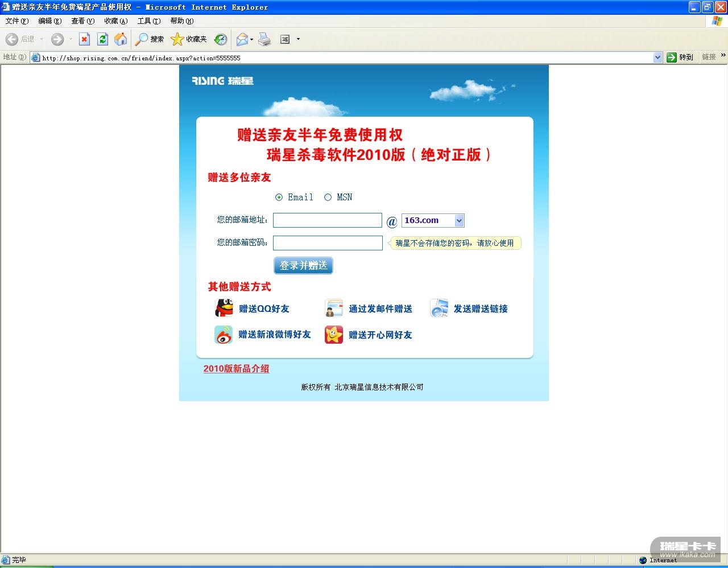Open the address bar URL dropdown

pyautogui.click(x=658, y=57)
